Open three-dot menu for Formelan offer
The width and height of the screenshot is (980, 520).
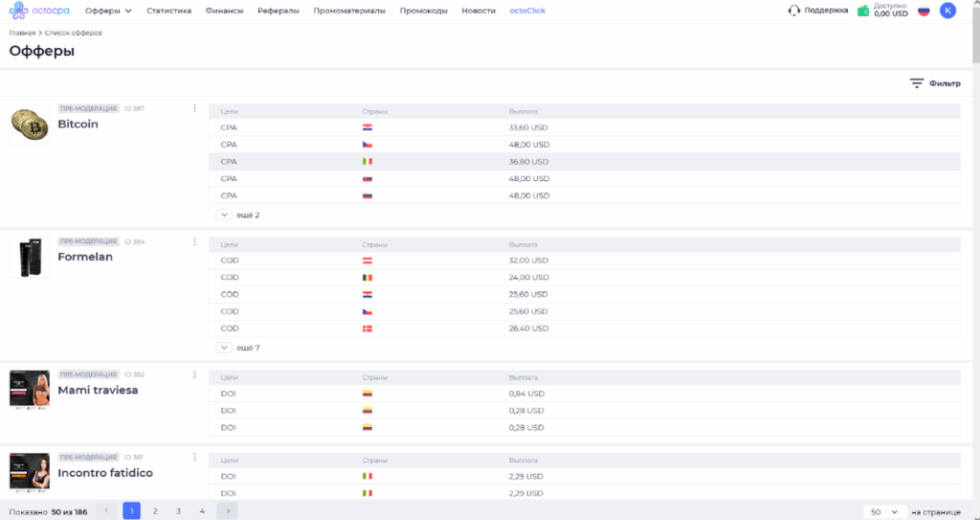194,241
